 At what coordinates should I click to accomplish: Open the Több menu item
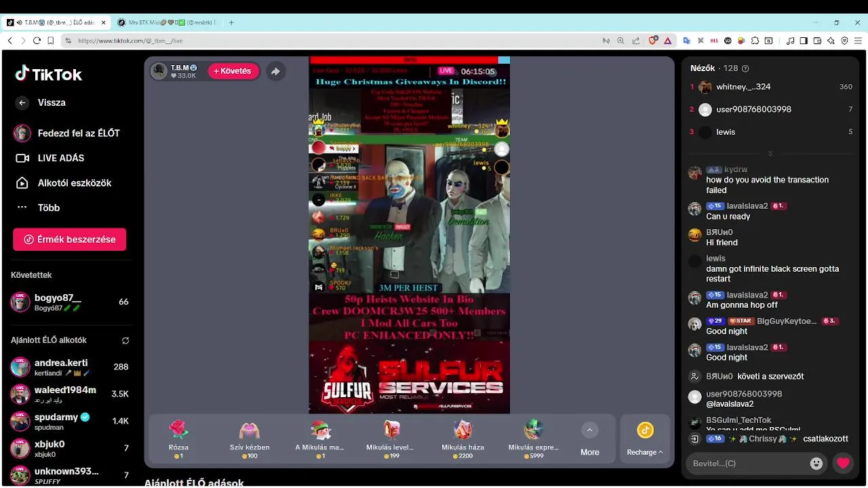(38, 207)
